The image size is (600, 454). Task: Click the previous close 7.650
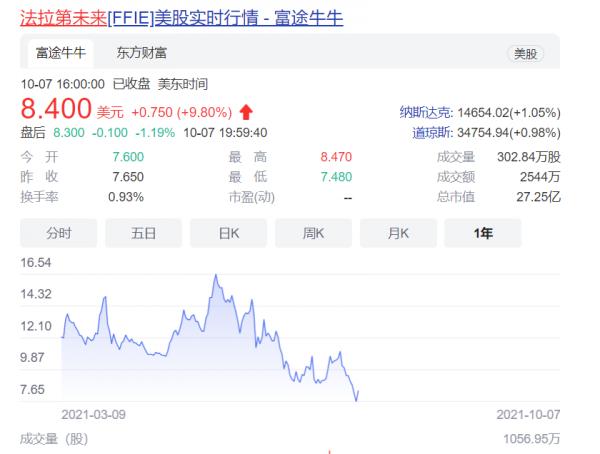coord(128,177)
